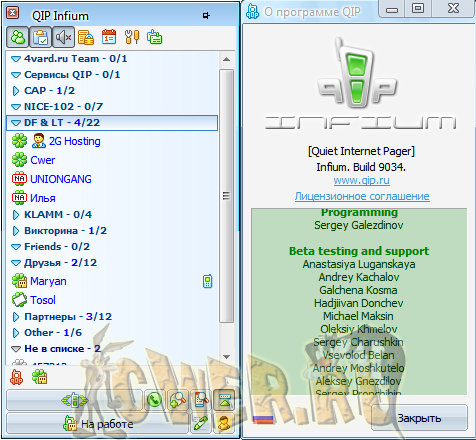Viewport: 476px width, 440px height.
Task: Click the avatar icon beside 2G Hosting
Action: coord(39,141)
